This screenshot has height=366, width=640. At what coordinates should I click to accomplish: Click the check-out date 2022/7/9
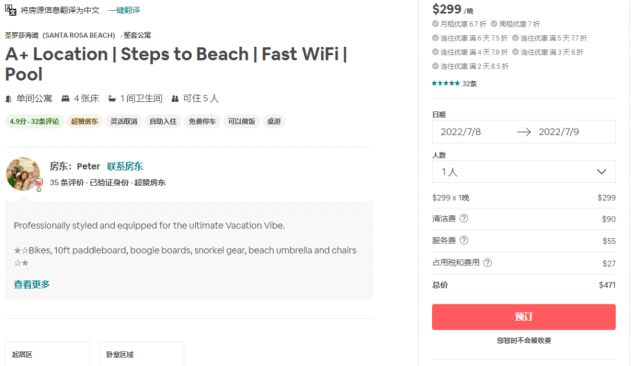tap(559, 132)
